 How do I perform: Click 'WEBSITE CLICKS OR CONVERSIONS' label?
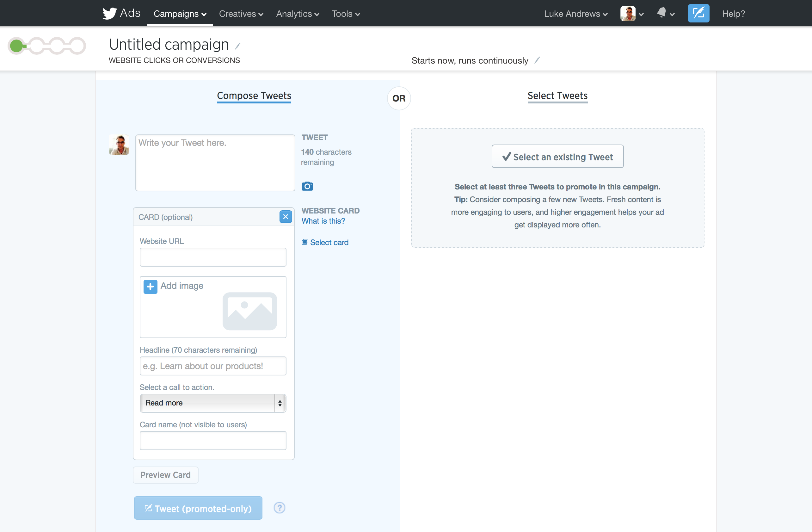pyautogui.click(x=174, y=60)
